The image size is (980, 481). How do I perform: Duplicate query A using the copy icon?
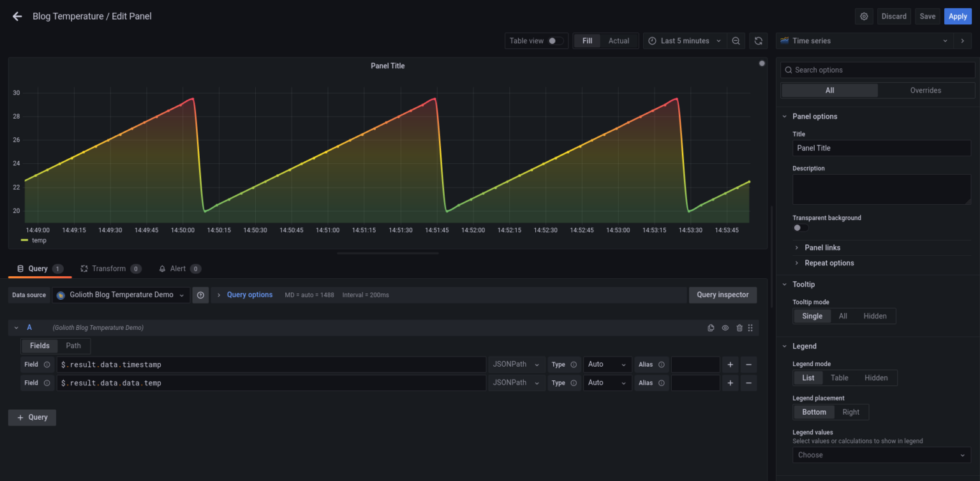(711, 327)
